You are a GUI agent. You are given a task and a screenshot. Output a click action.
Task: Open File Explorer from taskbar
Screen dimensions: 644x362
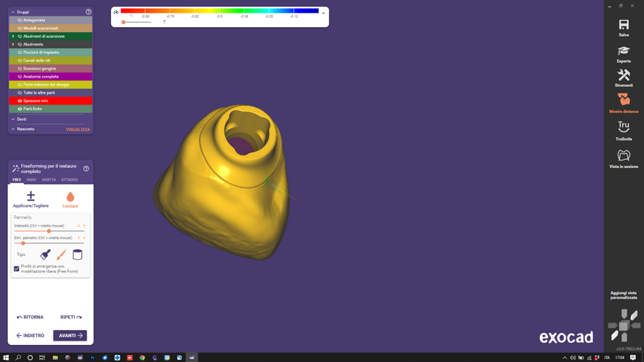coord(55,358)
